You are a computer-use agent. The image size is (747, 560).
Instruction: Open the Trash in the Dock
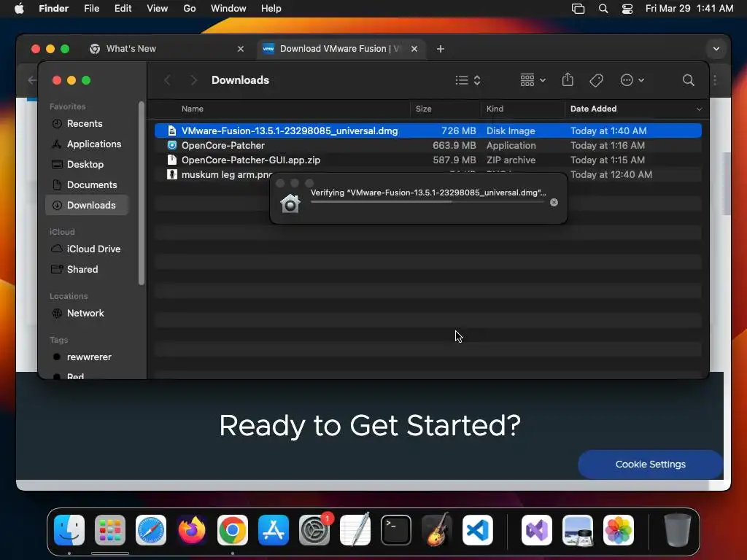click(x=677, y=530)
